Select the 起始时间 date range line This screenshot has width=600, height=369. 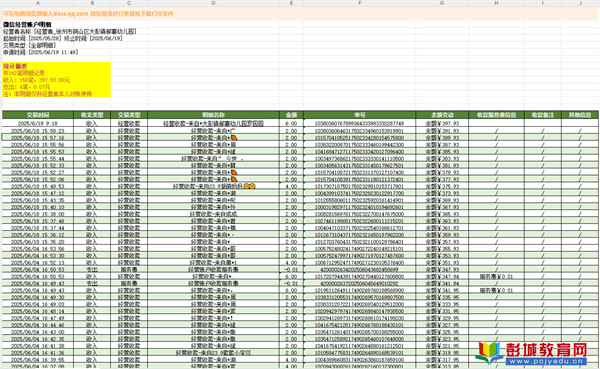(63, 38)
